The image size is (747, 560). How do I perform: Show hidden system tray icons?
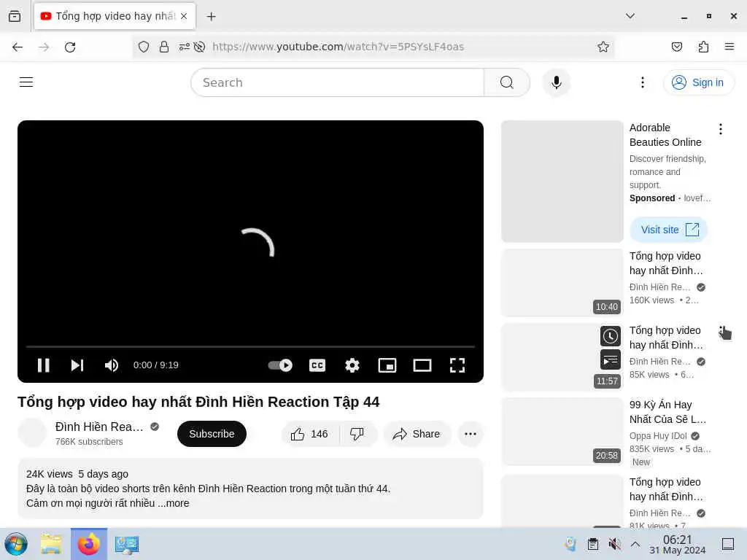(635, 544)
